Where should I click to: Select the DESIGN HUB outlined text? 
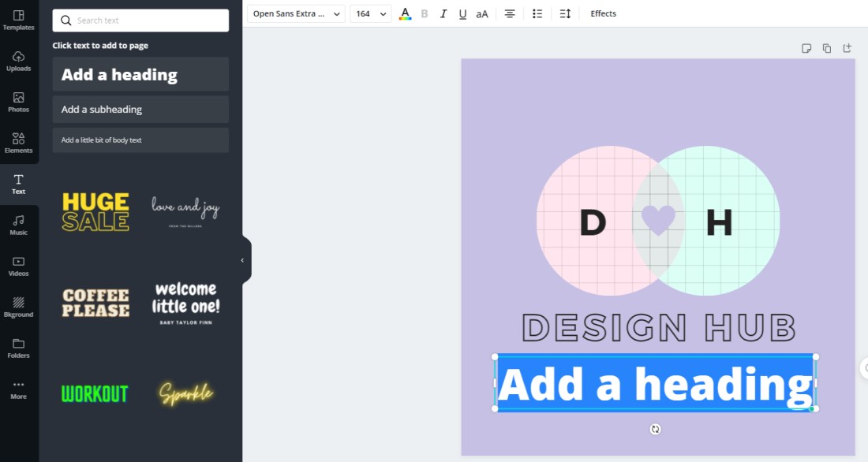tap(659, 327)
